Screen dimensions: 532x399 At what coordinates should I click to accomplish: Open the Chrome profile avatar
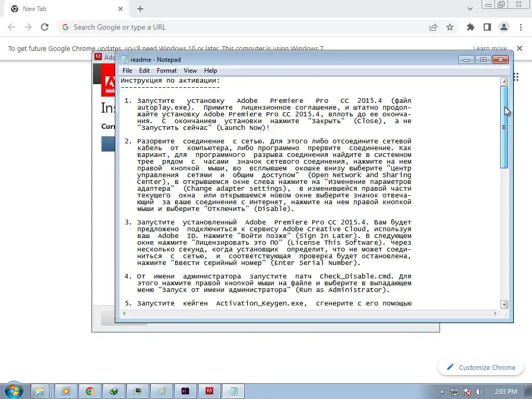504,27
